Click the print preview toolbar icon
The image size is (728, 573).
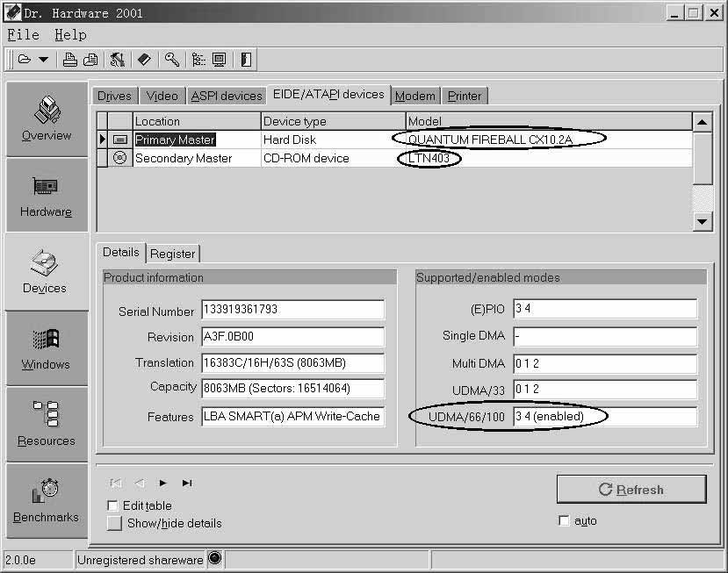point(90,60)
